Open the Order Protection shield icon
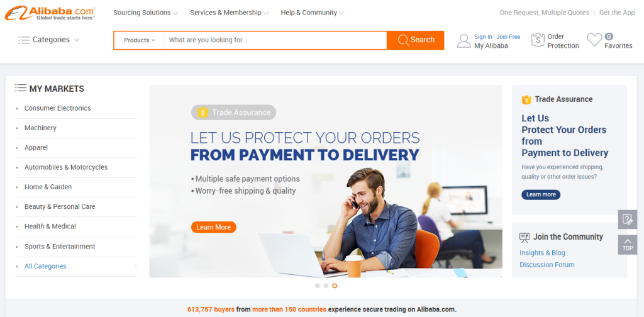The width and height of the screenshot is (644, 317). (538, 40)
